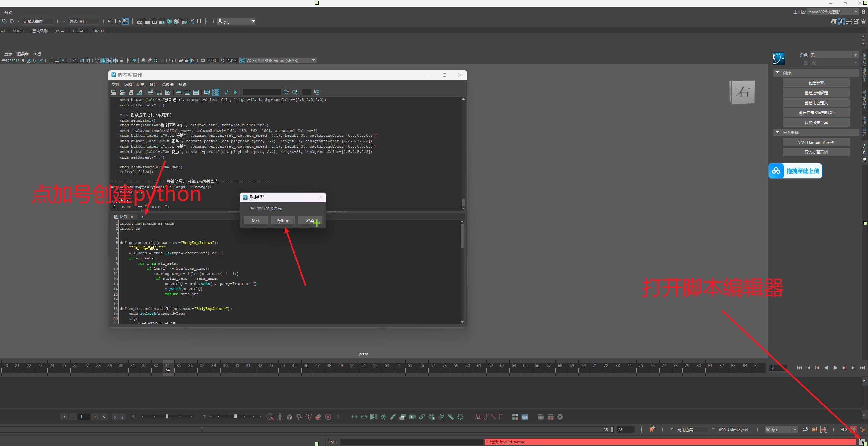Image resolution: width=868 pixels, height=446 pixels.
Task: Toggle auto keyframe record button
Action: pyautogui.click(x=853, y=430)
